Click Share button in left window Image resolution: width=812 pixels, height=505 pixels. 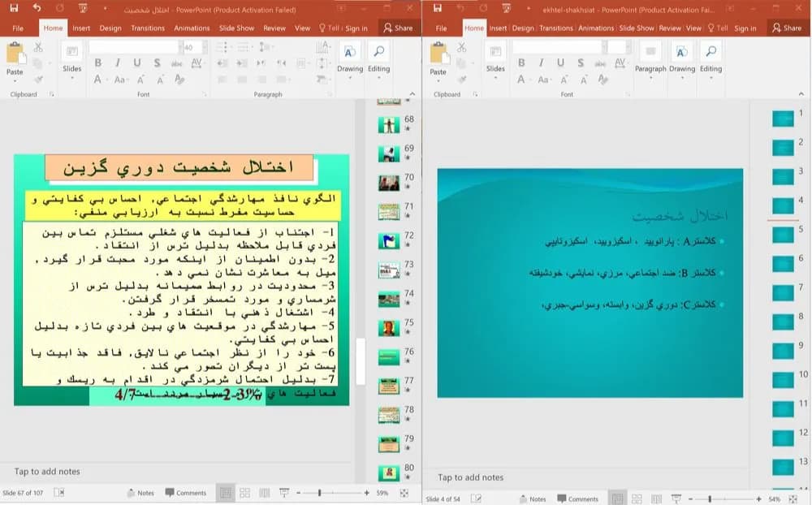398,28
